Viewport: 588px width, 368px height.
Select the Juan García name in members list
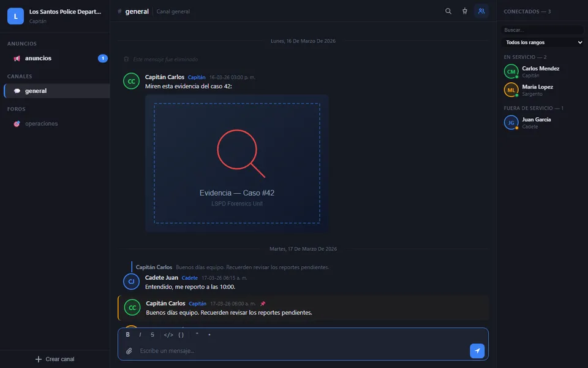point(537,120)
